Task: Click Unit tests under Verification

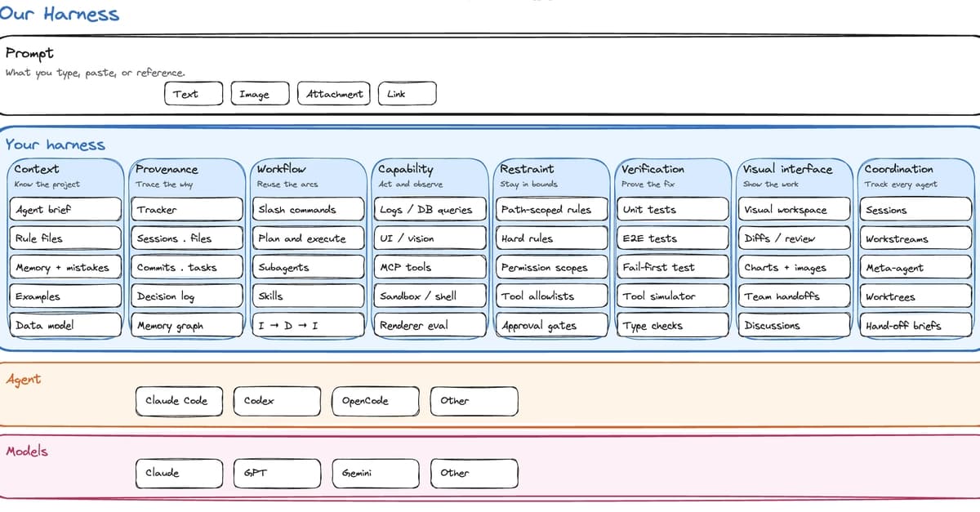Action: tap(673, 209)
